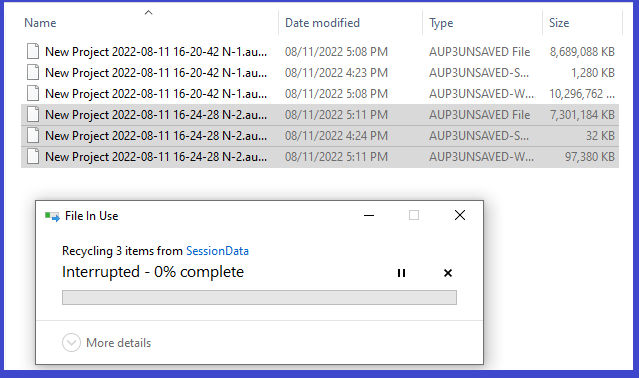Click the file icon of the 1,280 KB file
Viewport: 639px width, 378px height.
(x=33, y=73)
